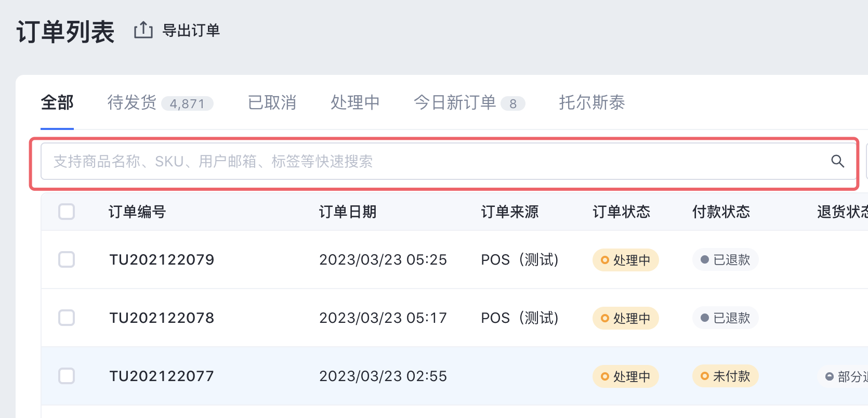Open order TU202122077 link
Image resolution: width=868 pixels, height=418 pixels.
coord(162,376)
